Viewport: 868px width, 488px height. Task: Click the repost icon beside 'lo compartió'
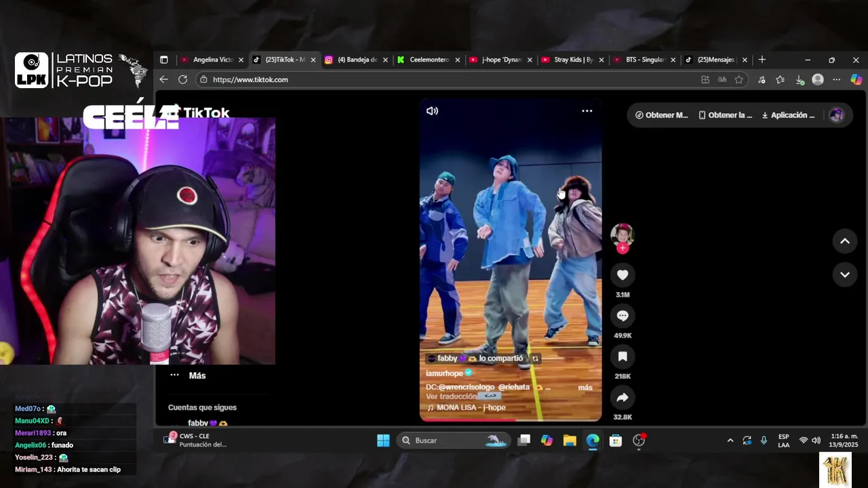(x=535, y=359)
